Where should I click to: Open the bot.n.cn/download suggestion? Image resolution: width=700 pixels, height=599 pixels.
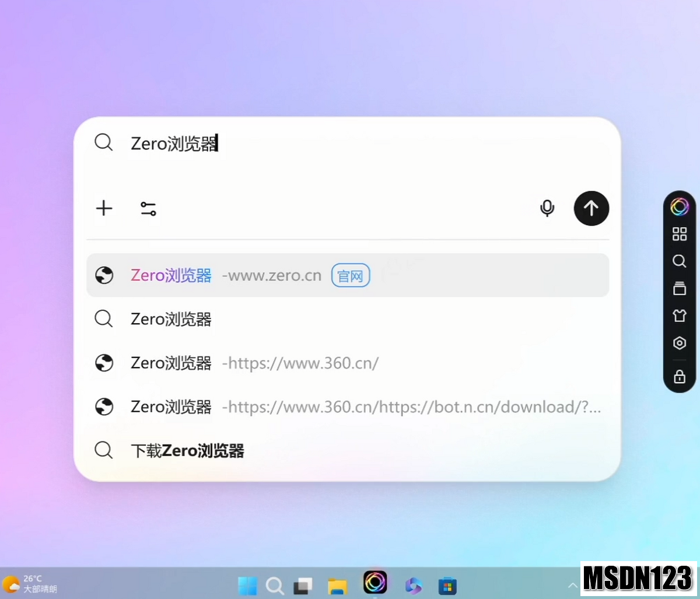[x=348, y=407]
